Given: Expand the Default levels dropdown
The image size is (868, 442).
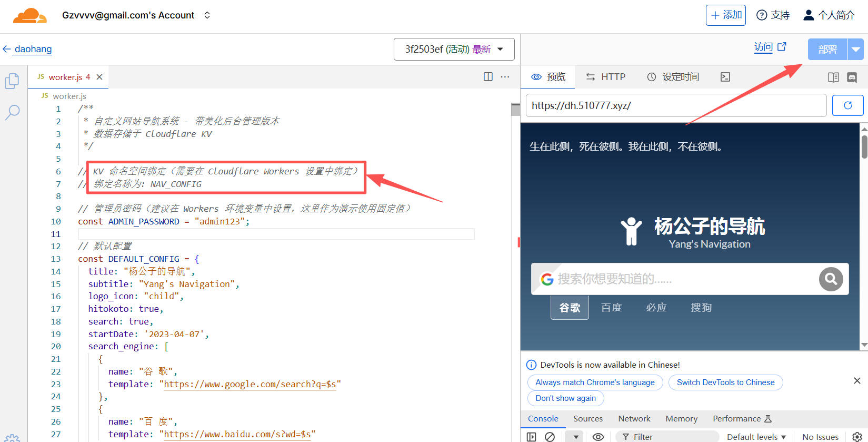Looking at the screenshot, I should pyautogui.click(x=756, y=437).
